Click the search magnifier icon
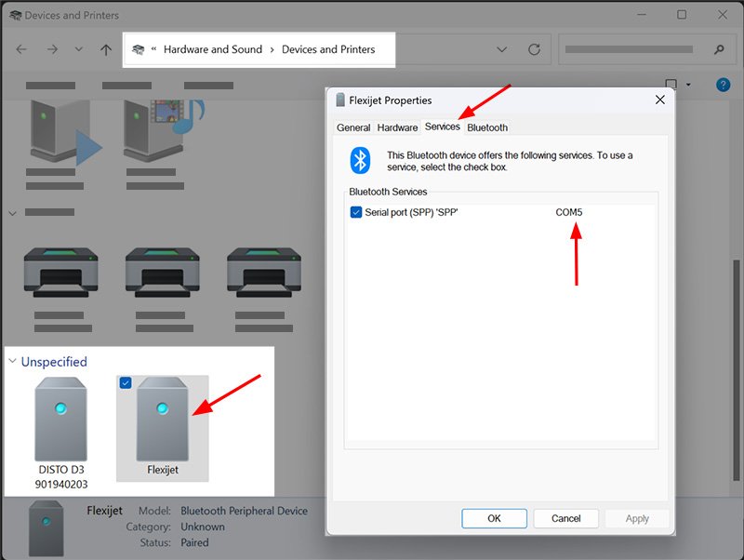This screenshot has width=744, height=560. [x=719, y=49]
